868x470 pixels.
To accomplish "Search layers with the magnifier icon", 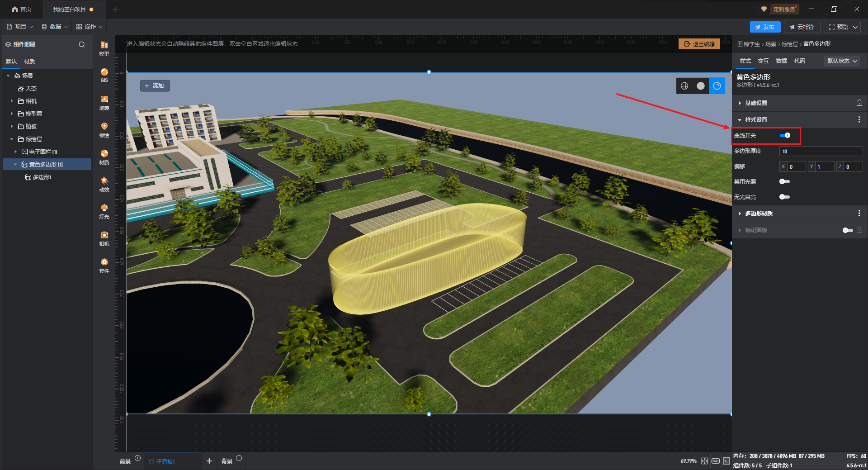I will coord(82,44).
